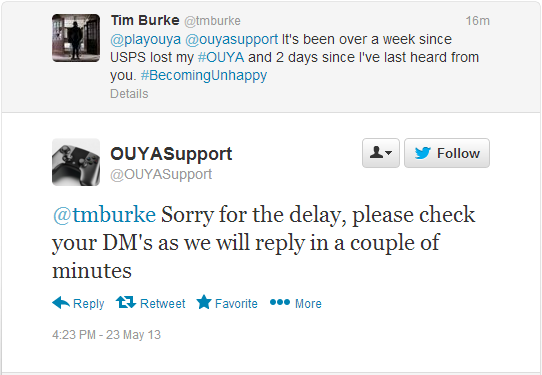
Task: Click the #BecomingUnhappy hashtag
Action: [204, 75]
